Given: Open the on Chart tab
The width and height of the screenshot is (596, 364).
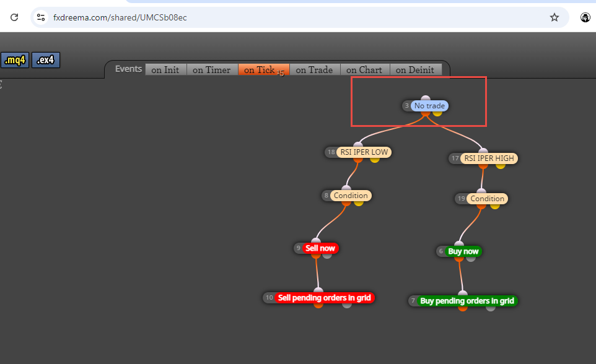Looking at the screenshot, I should click(364, 69).
